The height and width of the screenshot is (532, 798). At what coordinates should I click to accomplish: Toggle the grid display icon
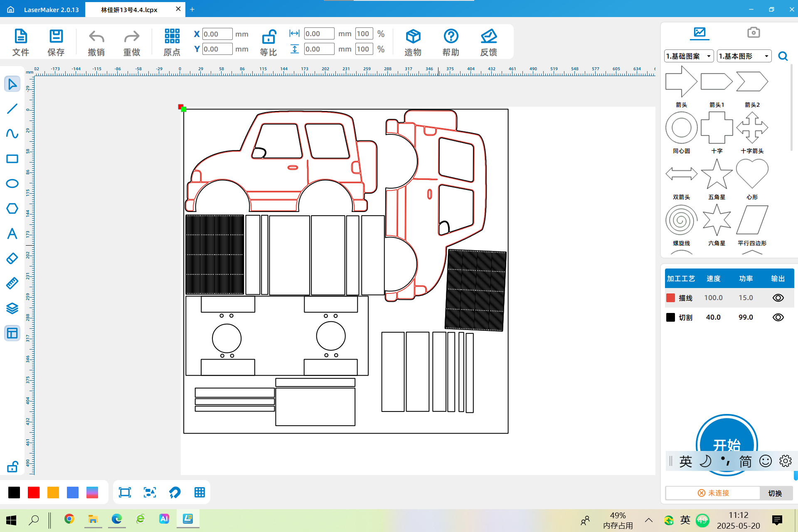199,493
